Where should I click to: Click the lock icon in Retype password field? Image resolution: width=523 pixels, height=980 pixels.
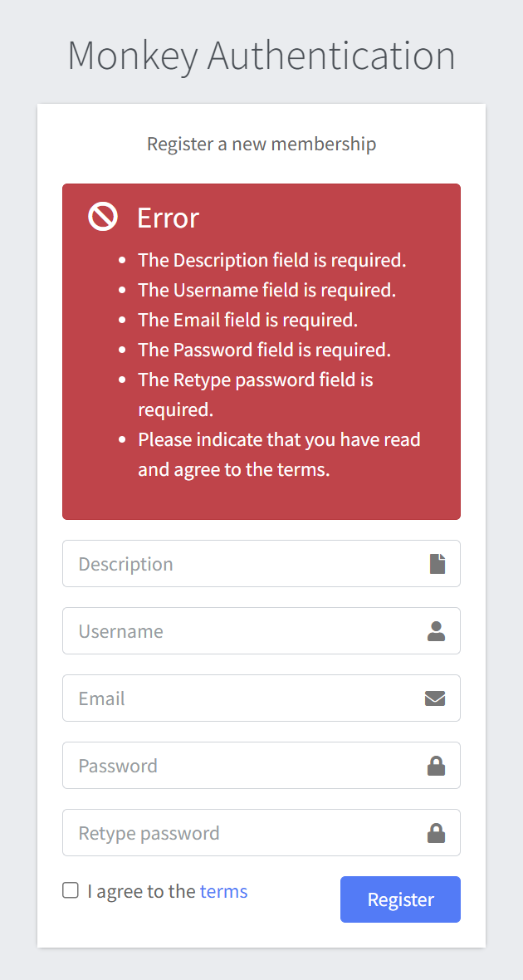436,833
